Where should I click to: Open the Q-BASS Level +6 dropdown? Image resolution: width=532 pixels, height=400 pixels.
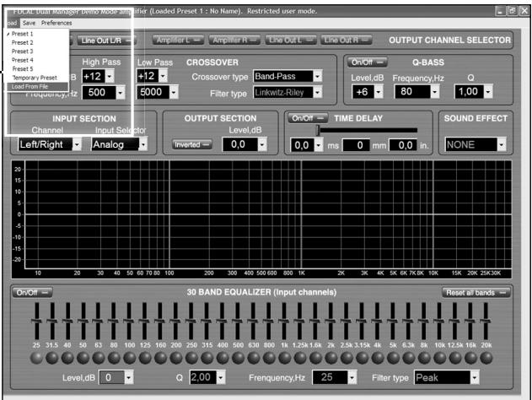379,92
